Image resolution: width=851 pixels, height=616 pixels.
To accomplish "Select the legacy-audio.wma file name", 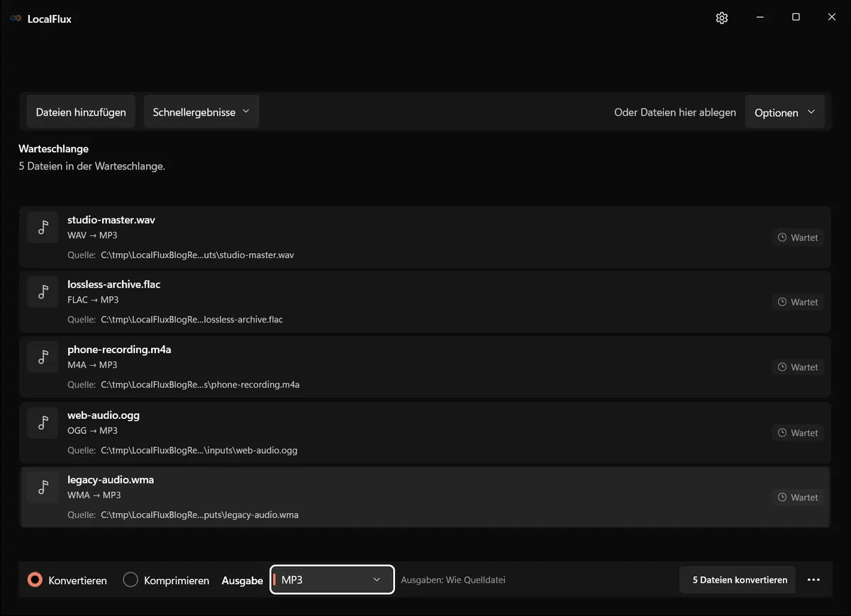I will (x=111, y=480).
